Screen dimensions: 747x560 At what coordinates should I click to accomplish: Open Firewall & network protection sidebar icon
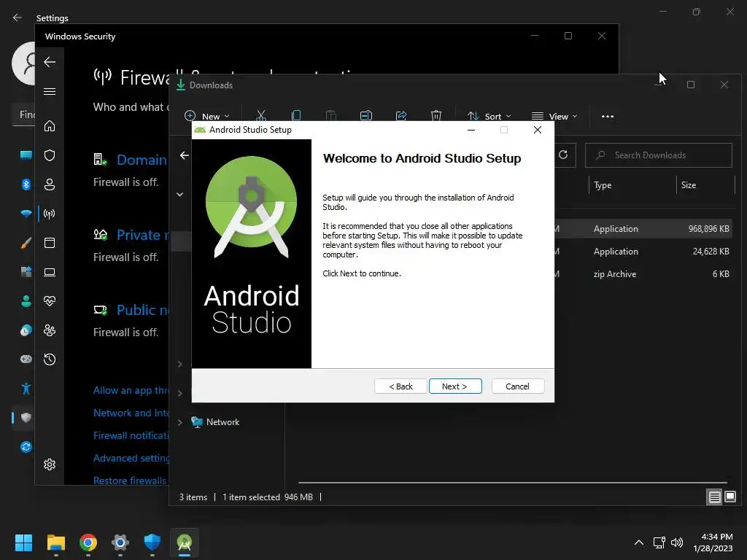pyautogui.click(x=50, y=214)
